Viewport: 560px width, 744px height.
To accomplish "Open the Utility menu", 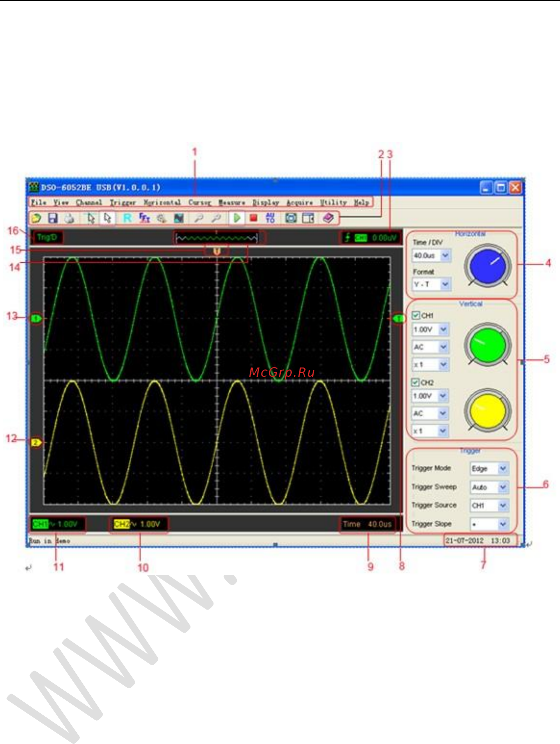I will (333, 202).
